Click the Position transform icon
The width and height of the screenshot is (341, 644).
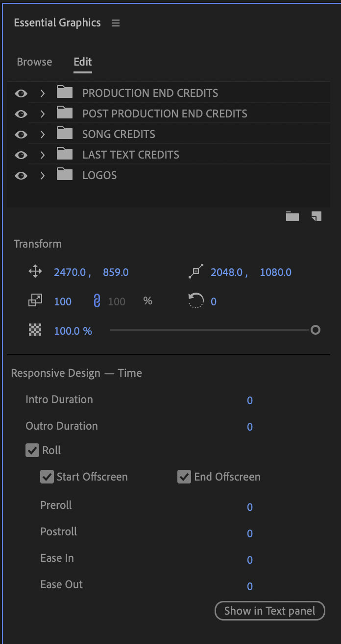(x=35, y=272)
